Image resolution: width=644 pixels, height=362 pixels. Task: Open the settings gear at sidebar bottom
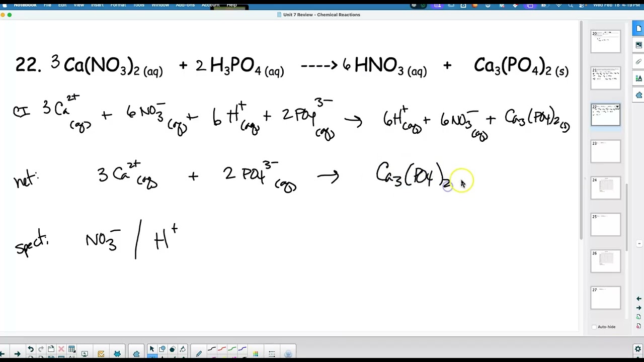(x=638, y=349)
